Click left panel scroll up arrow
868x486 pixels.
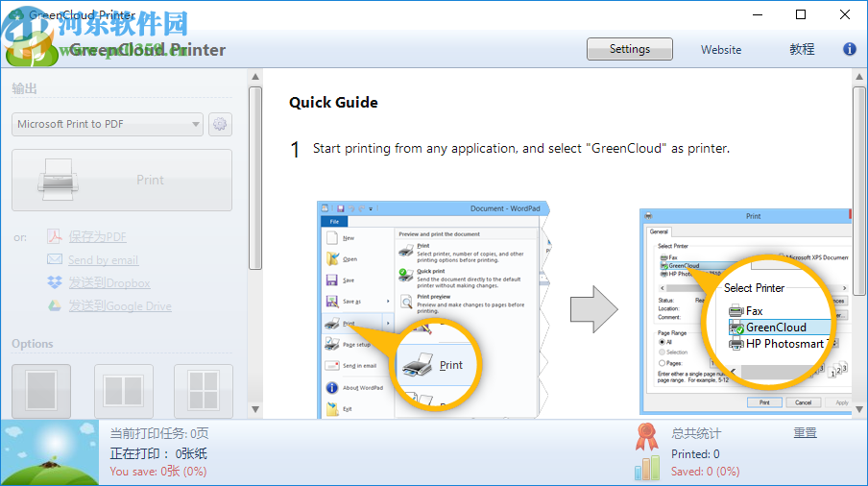[255, 77]
